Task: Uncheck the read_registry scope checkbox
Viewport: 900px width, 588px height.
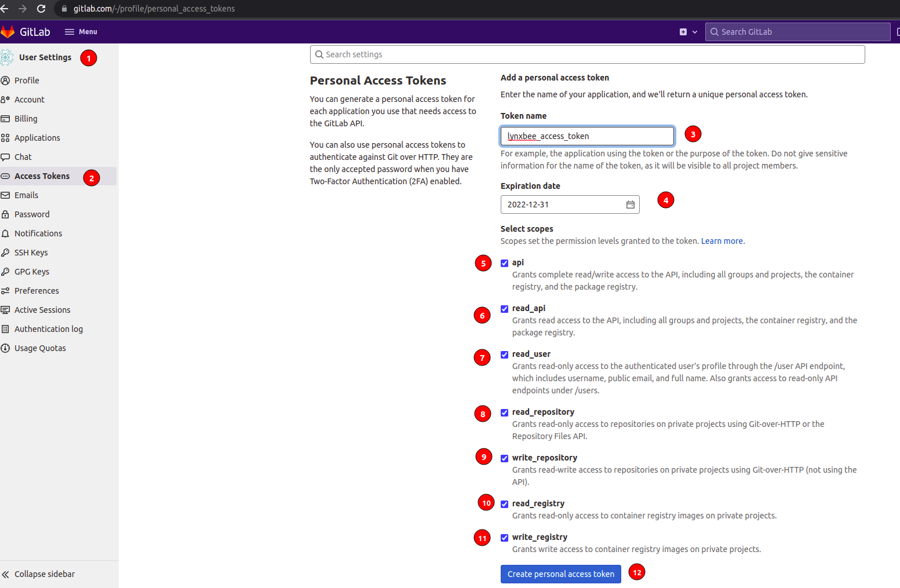Action: click(504, 504)
